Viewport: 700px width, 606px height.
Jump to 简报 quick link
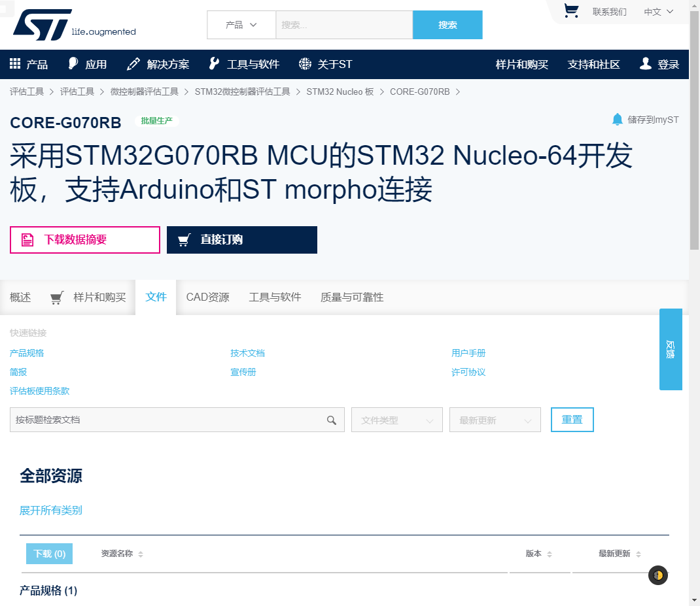[x=18, y=372]
